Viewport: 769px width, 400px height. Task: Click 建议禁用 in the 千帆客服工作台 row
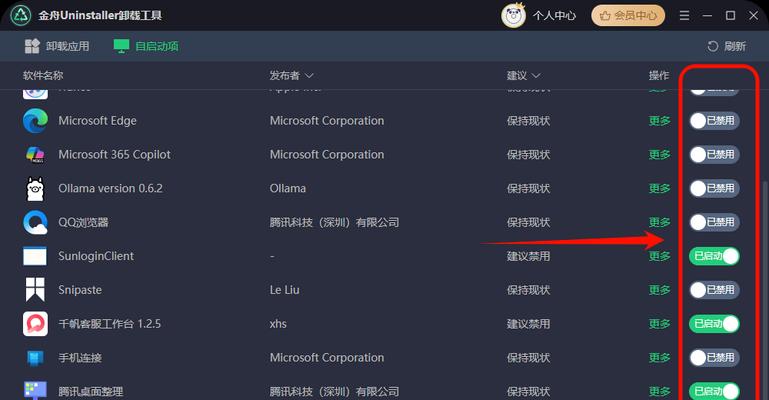(528, 324)
